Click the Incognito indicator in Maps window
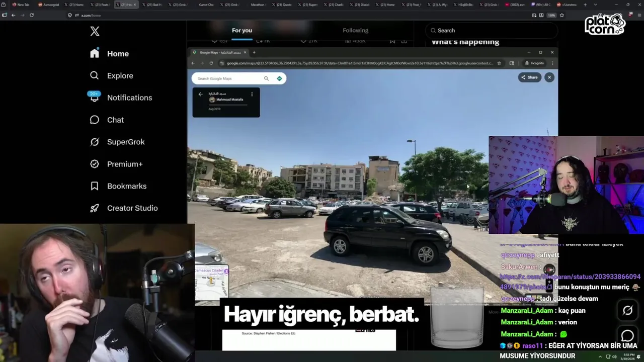644x362 pixels. 534,63
